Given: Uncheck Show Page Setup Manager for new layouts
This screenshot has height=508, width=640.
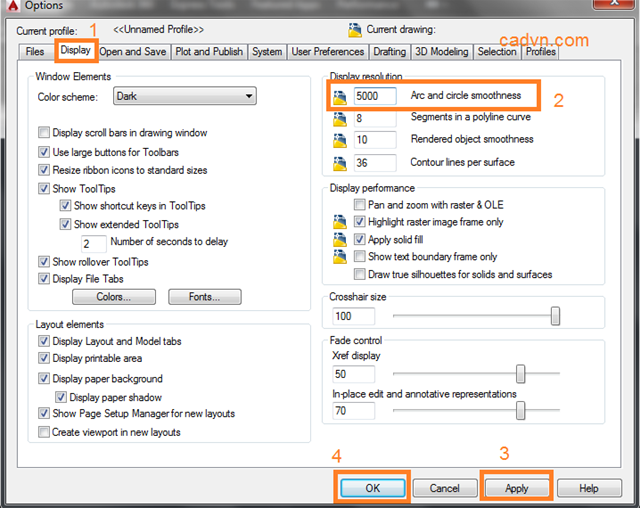Looking at the screenshot, I should pyautogui.click(x=44, y=413).
